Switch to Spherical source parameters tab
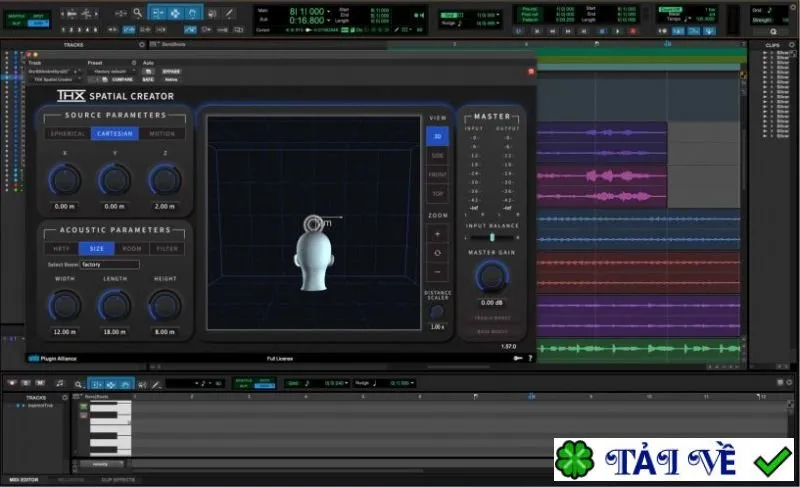The height and width of the screenshot is (487, 800). (x=67, y=134)
